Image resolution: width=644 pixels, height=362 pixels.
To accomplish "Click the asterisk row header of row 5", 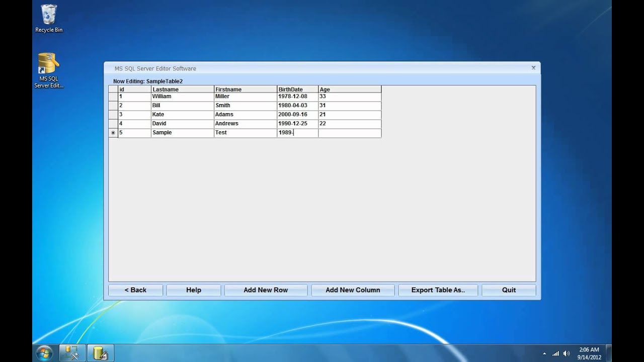I will (x=113, y=133).
